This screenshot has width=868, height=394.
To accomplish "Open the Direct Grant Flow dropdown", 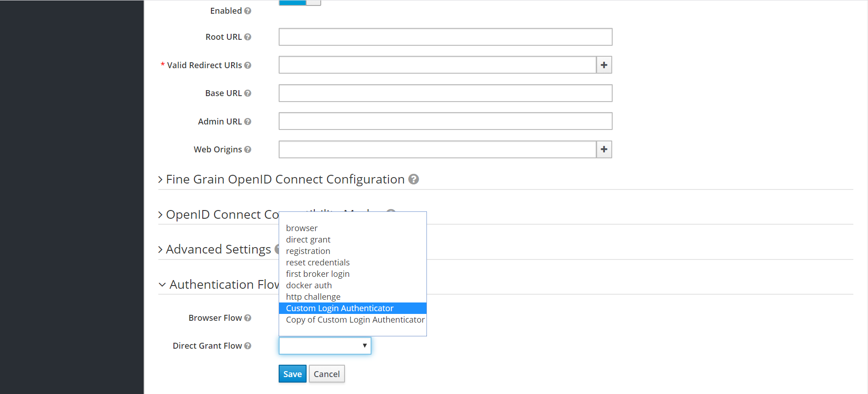I will [325, 346].
